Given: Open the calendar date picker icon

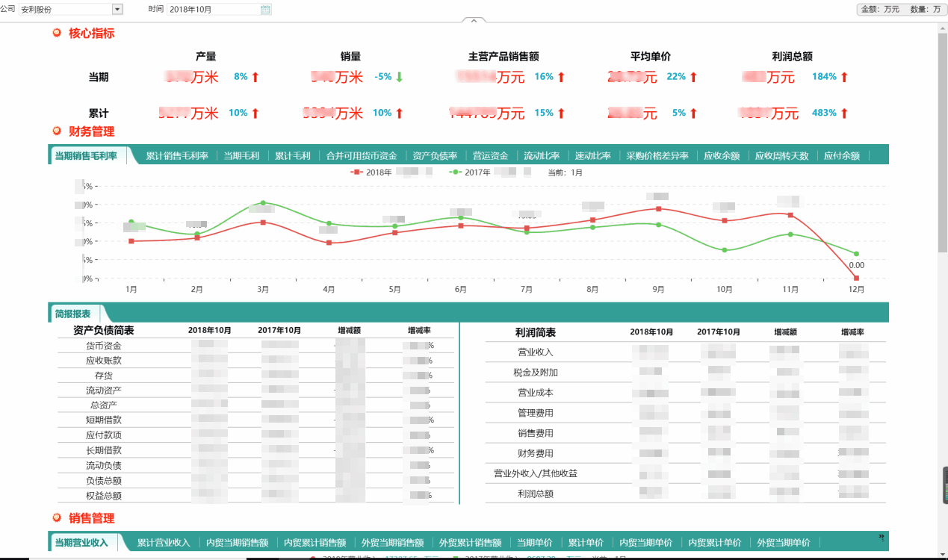Looking at the screenshot, I should [x=265, y=10].
